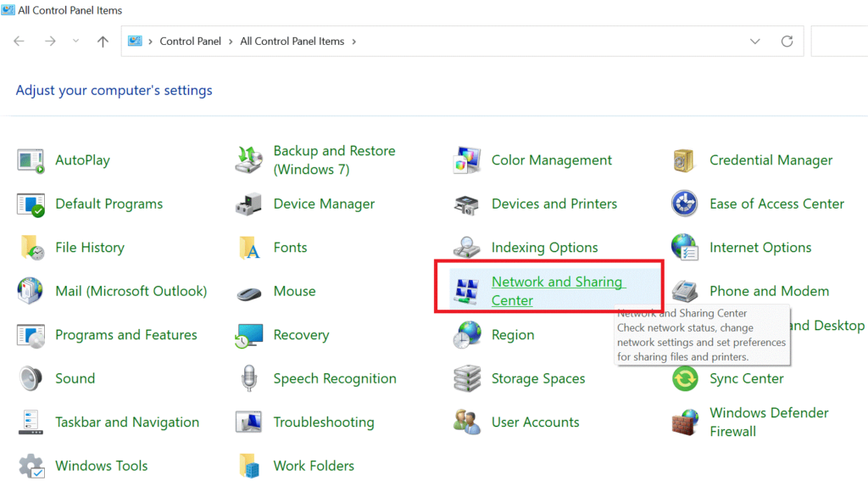Click the search box at top right
The height and width of the screenshot is (481, 868).
pos(840,41)
